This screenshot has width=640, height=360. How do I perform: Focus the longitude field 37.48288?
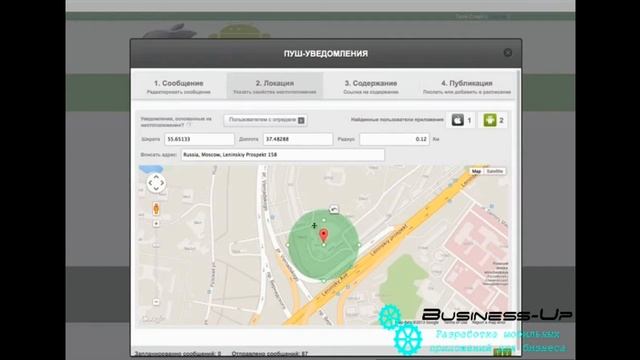(x=298, y=139)
